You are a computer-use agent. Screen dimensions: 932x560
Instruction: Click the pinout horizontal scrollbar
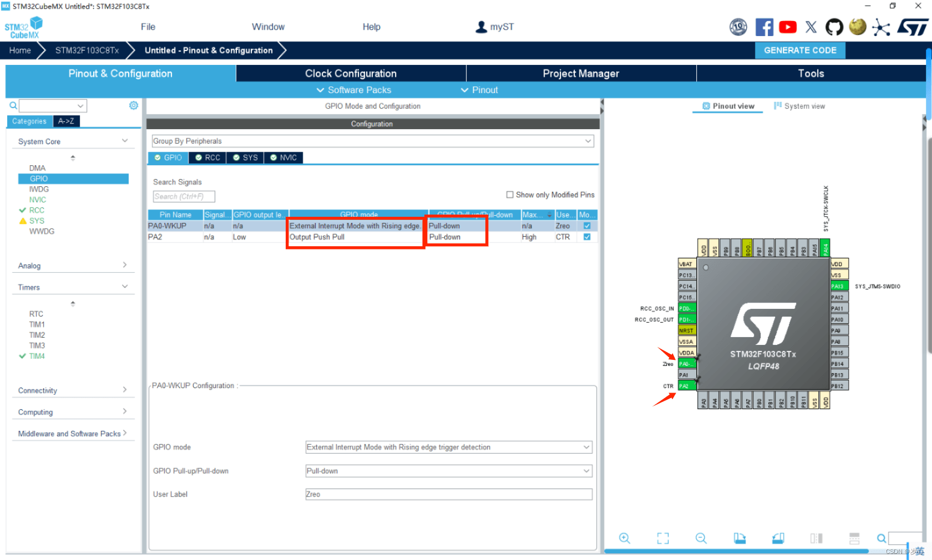[x=736, y=551]
